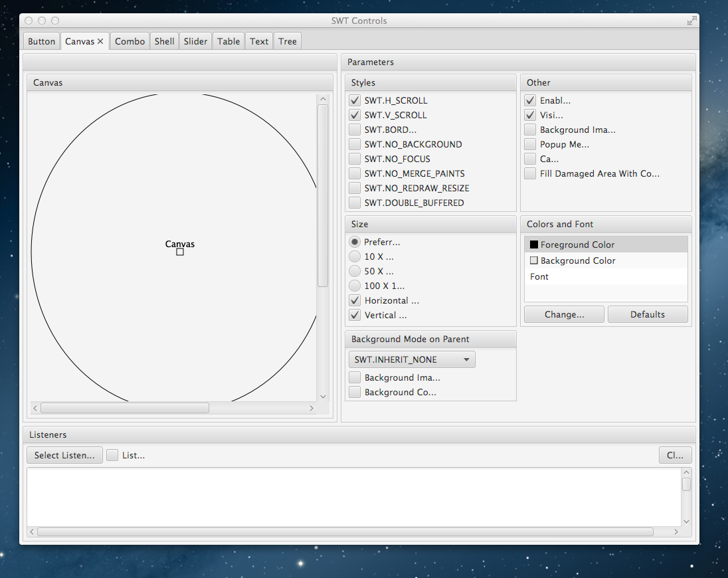The height and width of the screenshot is (578, 728).
Task: Click canvas vertical scrollbar down arrow
Action: [323, 397]
